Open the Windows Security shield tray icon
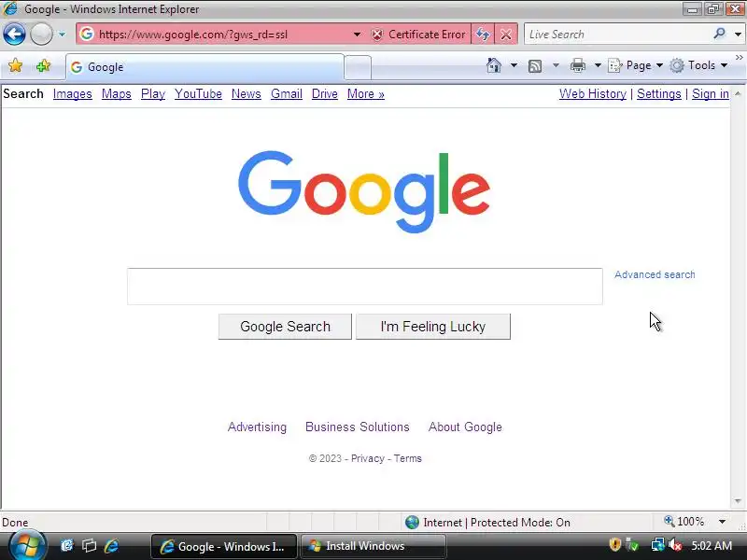 (x=614, y=544)
